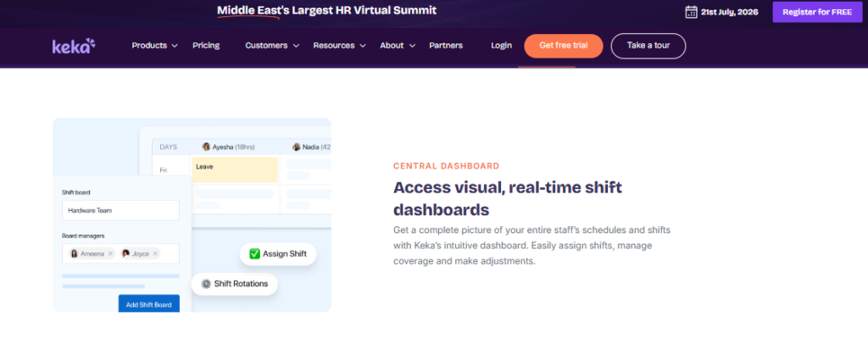Click the Keka logo
The image size is (868, 361).
point(74,46)
